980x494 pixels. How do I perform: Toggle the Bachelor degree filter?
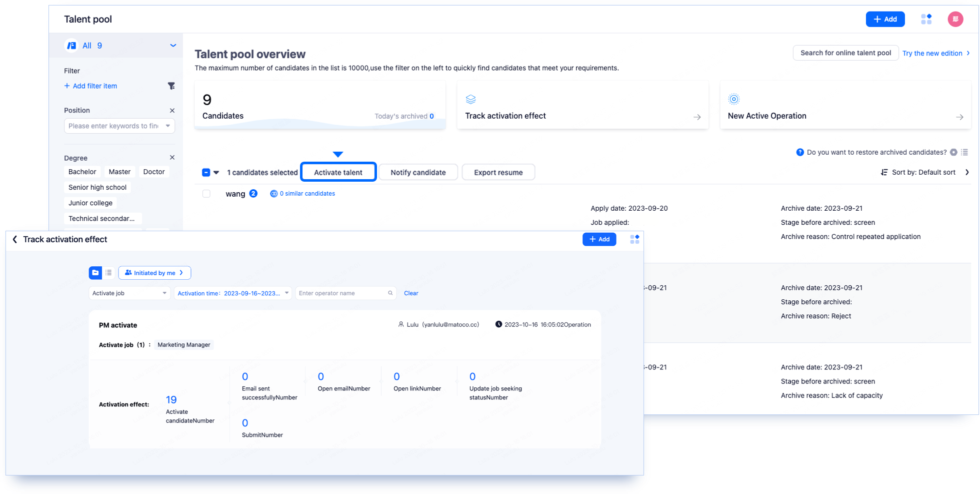(82, 172)
